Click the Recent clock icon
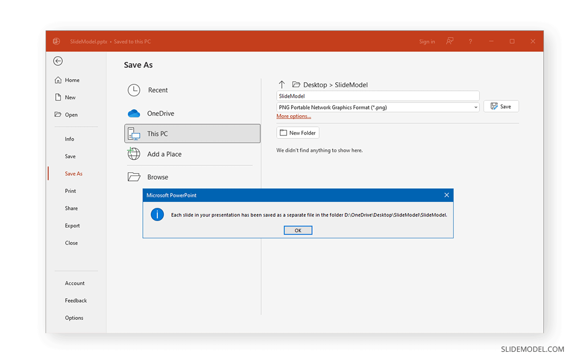This screenshot has height=364, width=588. (x=134, y=90)
